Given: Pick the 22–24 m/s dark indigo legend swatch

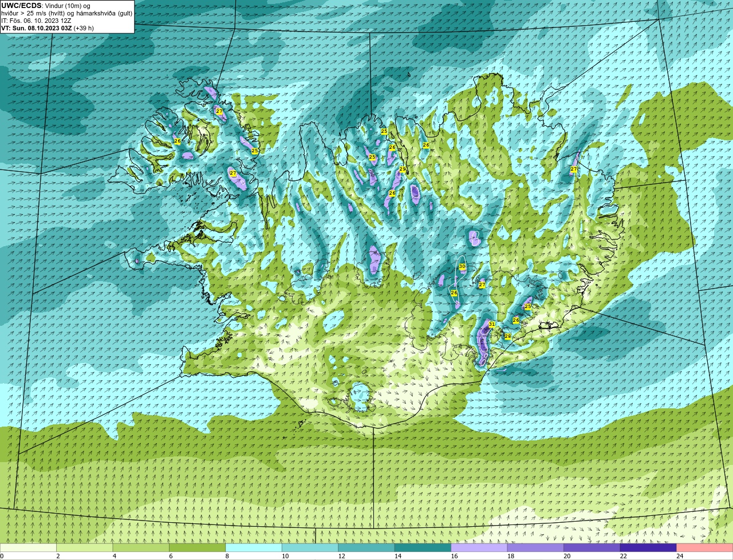Looking at the screenshot, I should point(649,547).
